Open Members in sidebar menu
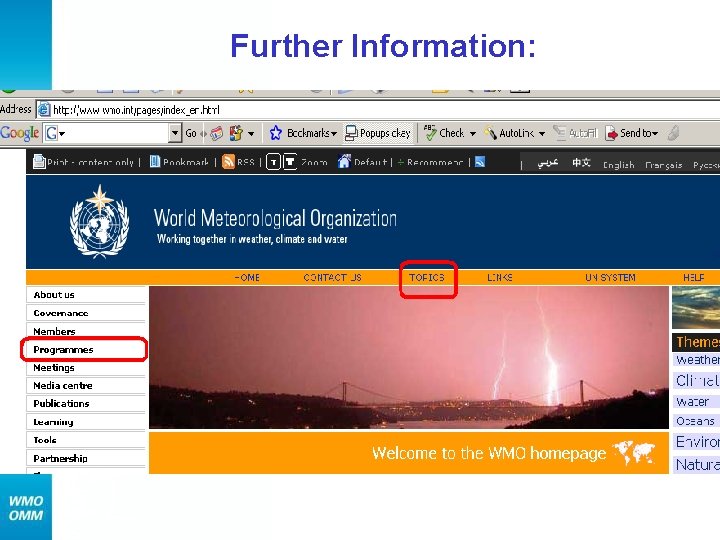 pos(86,331)
